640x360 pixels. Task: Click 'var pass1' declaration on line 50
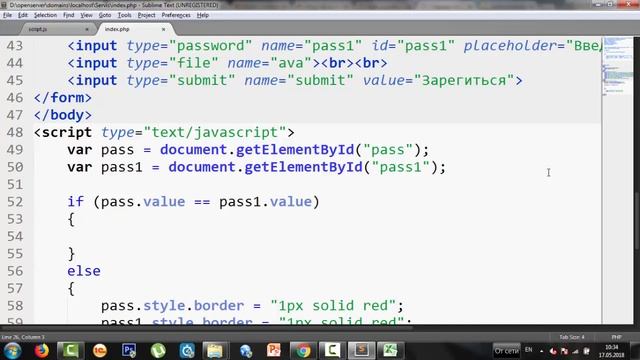(105, 167)
